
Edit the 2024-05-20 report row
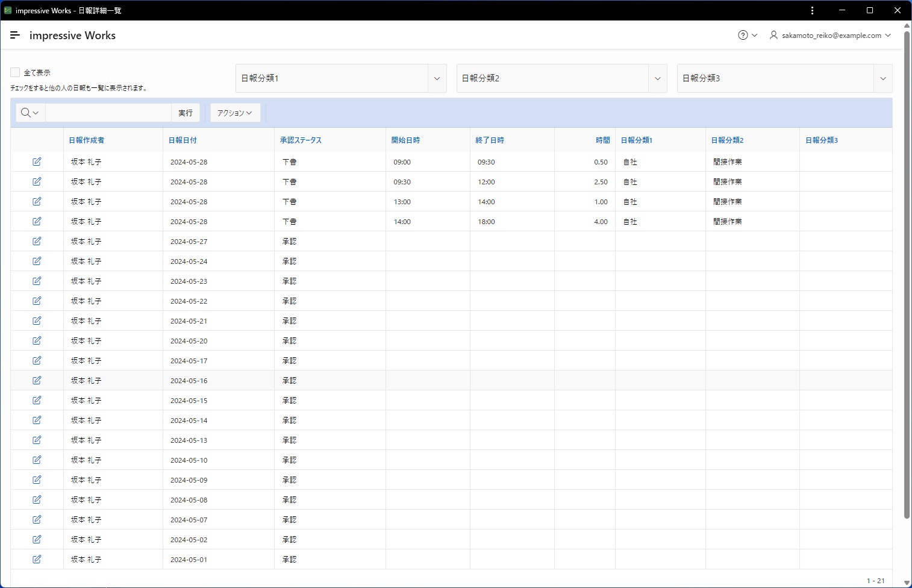pyautogui.click(x=37, y=340)
